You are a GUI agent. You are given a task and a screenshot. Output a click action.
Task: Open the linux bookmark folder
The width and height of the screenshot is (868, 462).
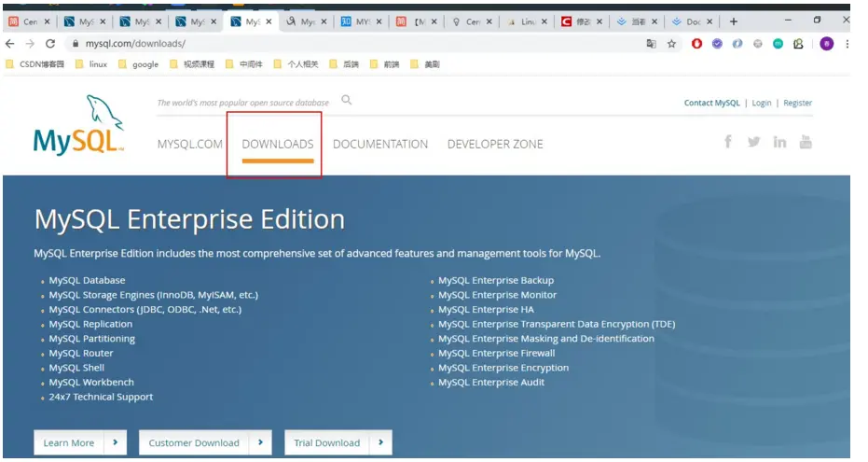pos(91,64)
